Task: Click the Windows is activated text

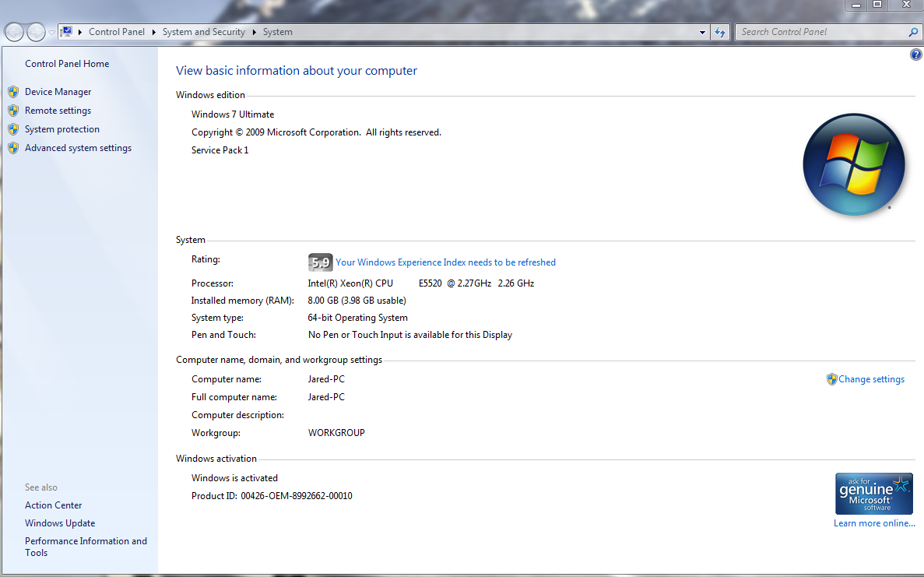Action: point(234,478)
